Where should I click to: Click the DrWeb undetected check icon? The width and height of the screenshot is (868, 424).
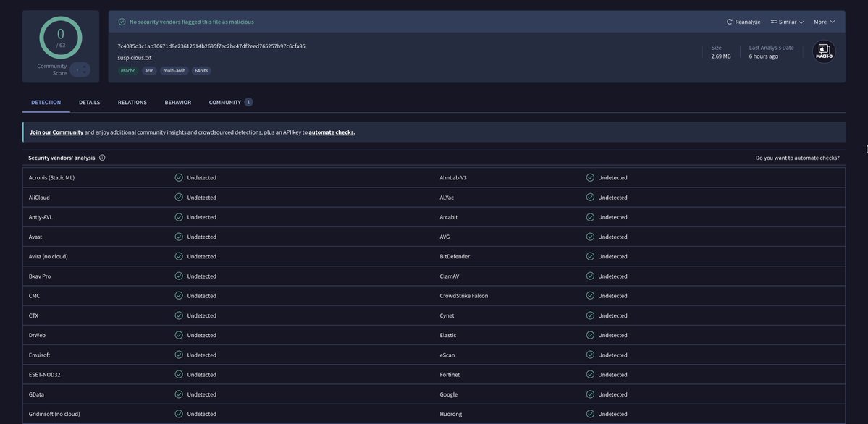pos(179,335)
